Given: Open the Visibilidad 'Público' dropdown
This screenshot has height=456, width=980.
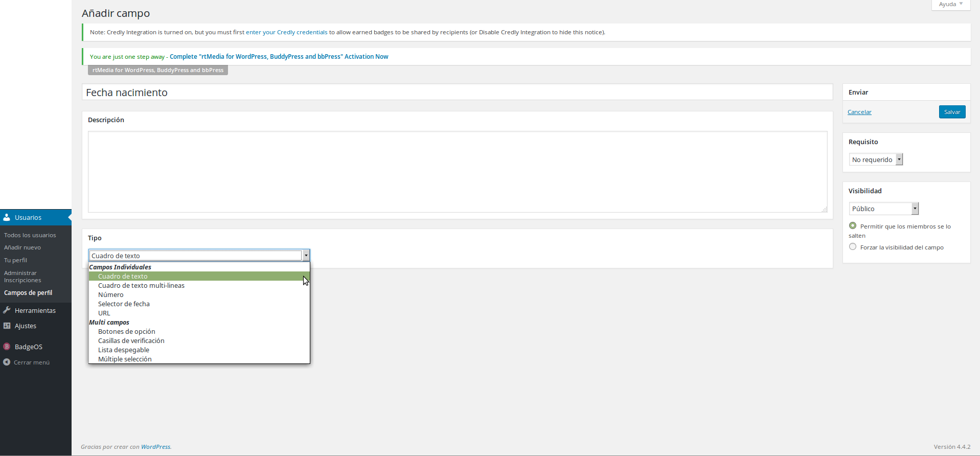Looking at the screenshot, I should click(x=883, y=209).
